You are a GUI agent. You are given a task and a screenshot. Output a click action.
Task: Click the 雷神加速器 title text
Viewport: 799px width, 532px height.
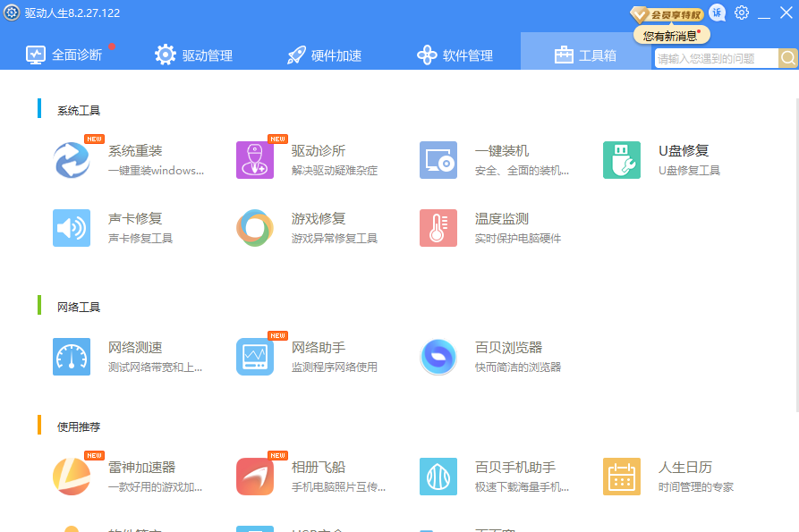tap(141, 467)
